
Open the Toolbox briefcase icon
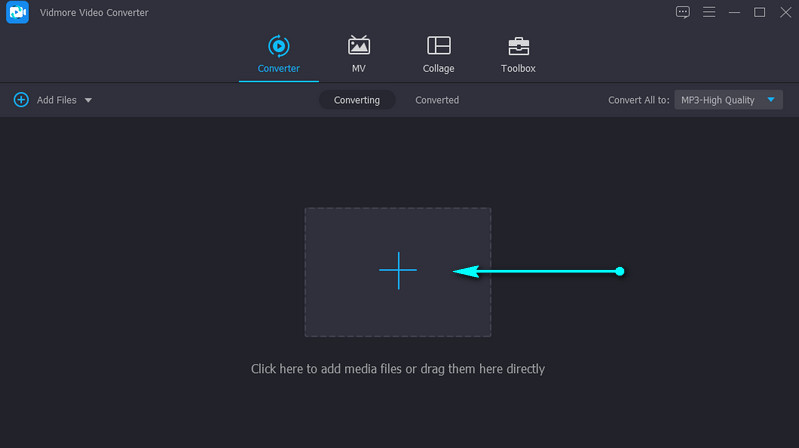point(518,46)
